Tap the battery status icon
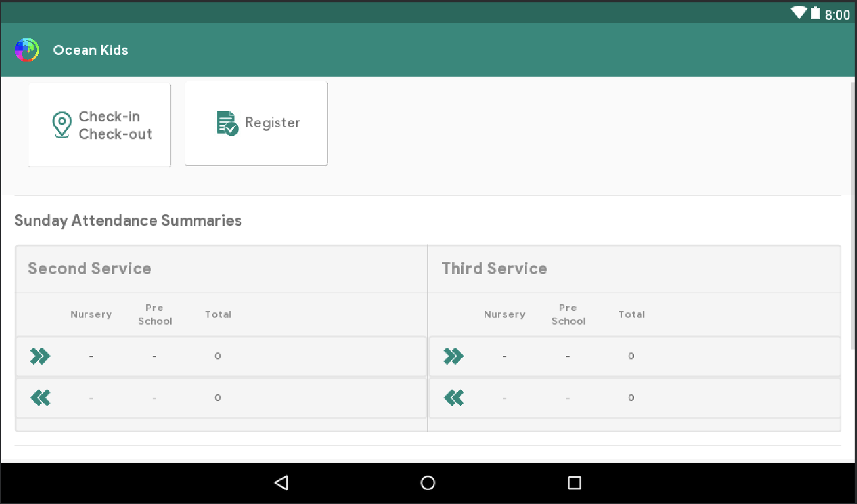The width and height of the screenshot is (857, 504). (816, 13)
